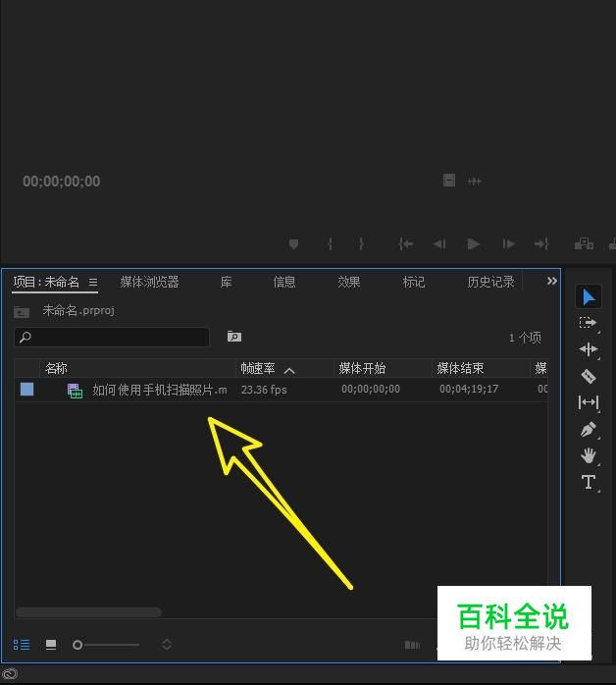Viewport: 616px width, 685px height.
Task: Switch to the 媒体浏览器 tab
Action: click(149, 283)
